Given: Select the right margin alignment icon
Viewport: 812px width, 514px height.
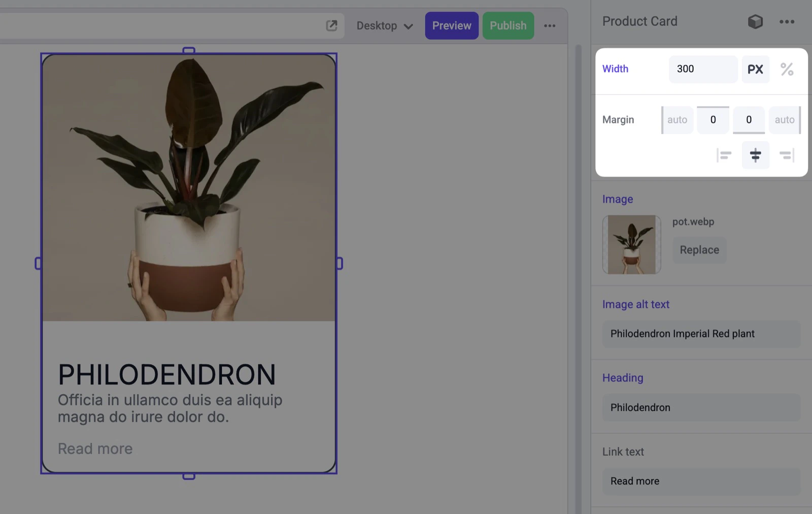Looking at the screenshot, I should pos(786,155).
